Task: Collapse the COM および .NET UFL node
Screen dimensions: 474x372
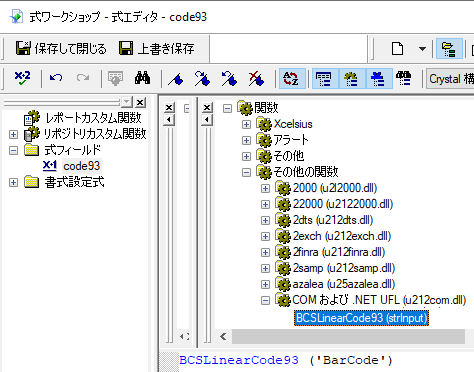Action: point(265,301)
